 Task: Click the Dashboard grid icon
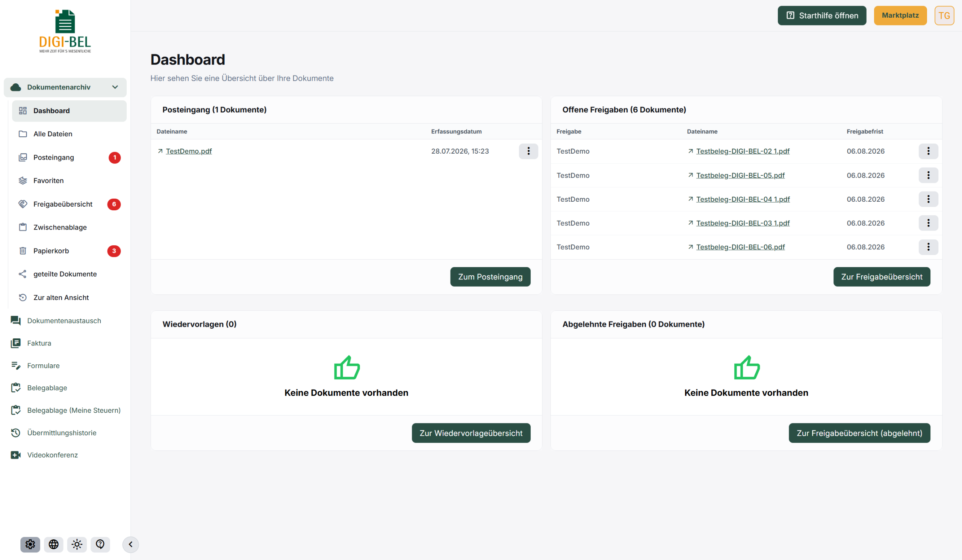23,111
